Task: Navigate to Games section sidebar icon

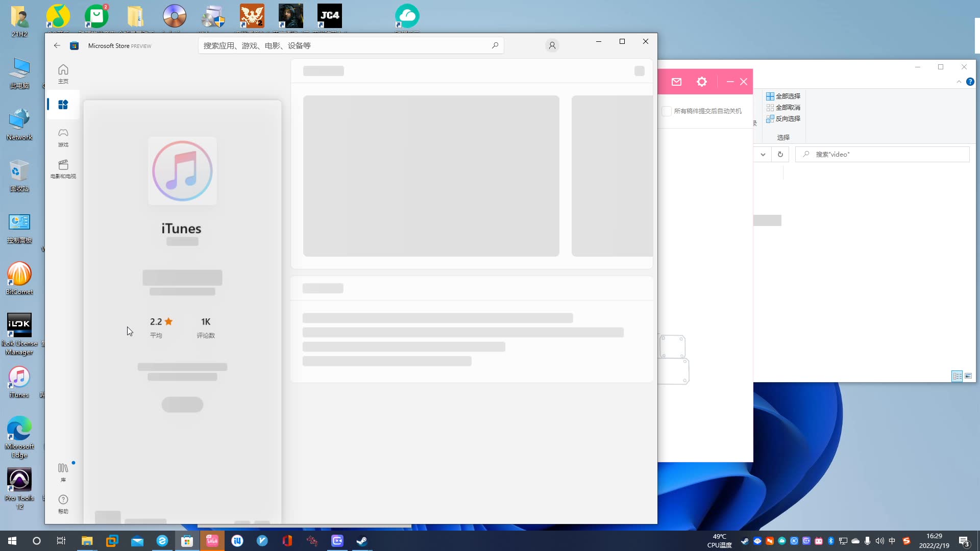Action: point(63,137)
